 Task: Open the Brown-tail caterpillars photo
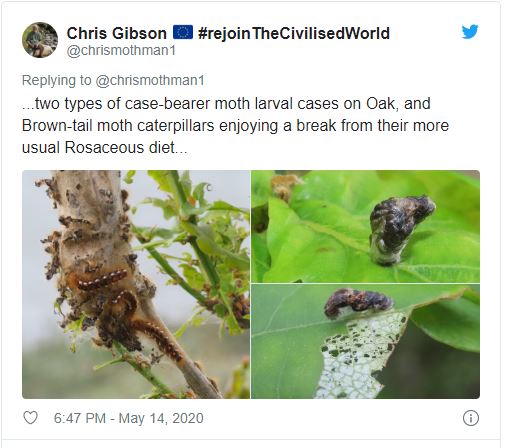tap(136, 284)
